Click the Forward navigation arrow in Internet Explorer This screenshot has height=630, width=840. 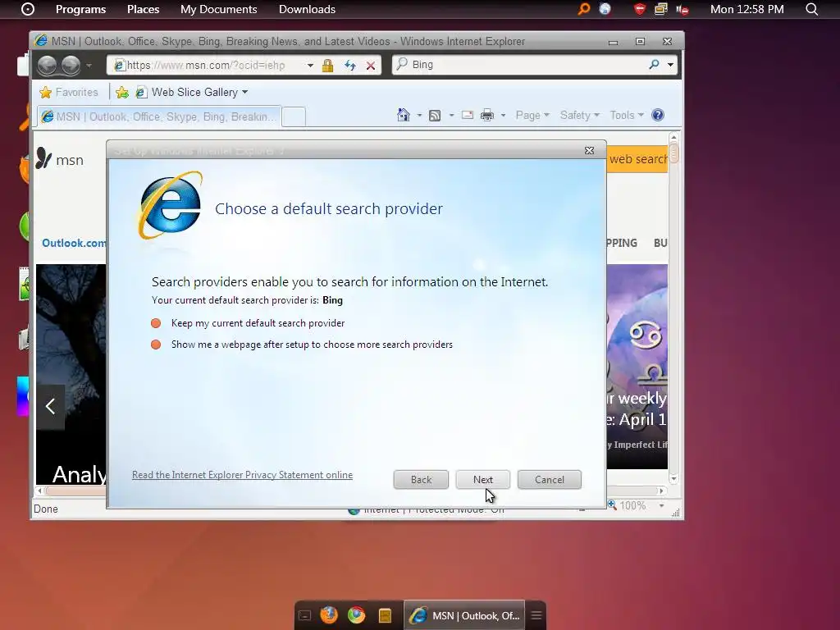click(71, 66)
